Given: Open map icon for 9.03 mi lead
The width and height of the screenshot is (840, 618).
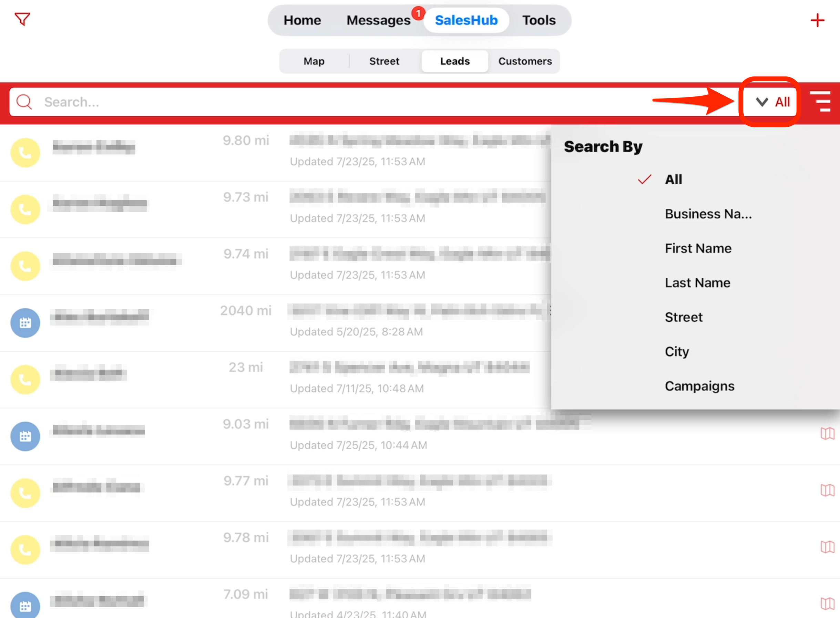Looking at the screenshot, I should coord(827,434).
